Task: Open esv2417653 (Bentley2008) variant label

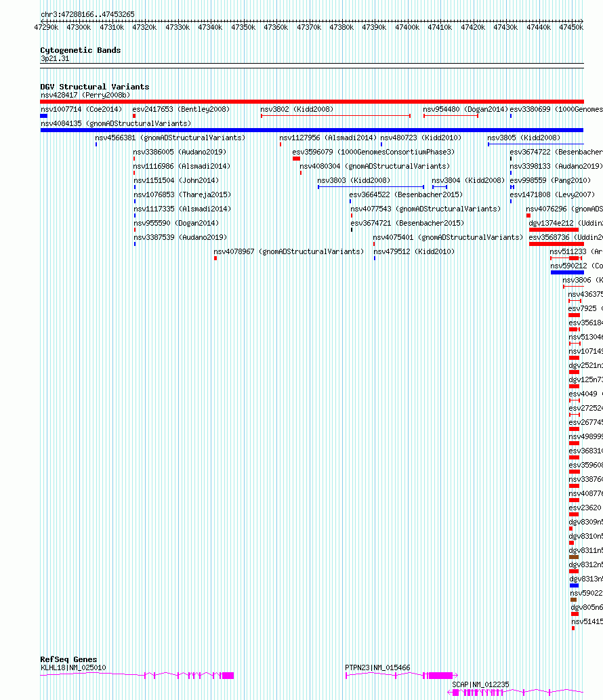Action: coord(181,109)
